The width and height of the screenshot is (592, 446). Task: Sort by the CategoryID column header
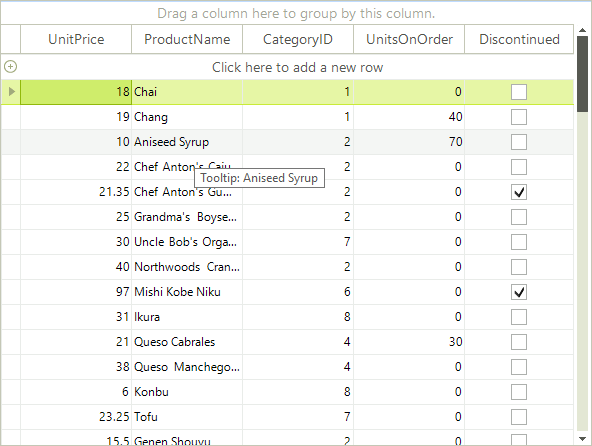coord(298,39)
